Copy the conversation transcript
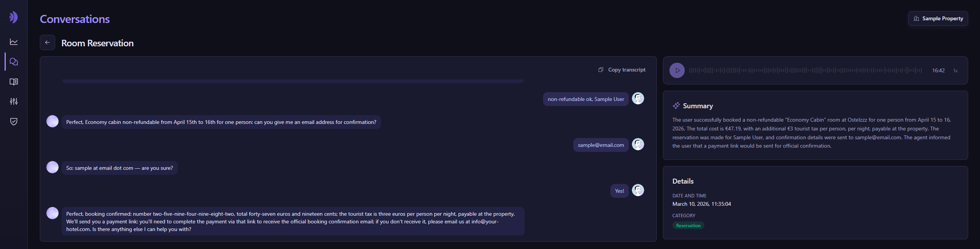 tap(622, 70)
